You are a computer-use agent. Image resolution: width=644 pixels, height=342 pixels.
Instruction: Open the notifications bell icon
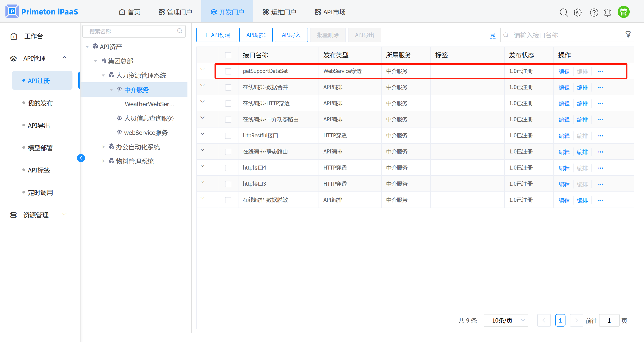point(608,12)
